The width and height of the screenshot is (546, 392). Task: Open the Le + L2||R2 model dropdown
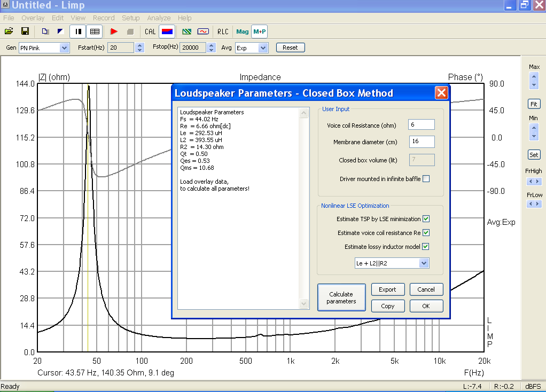tap(424, 263)
